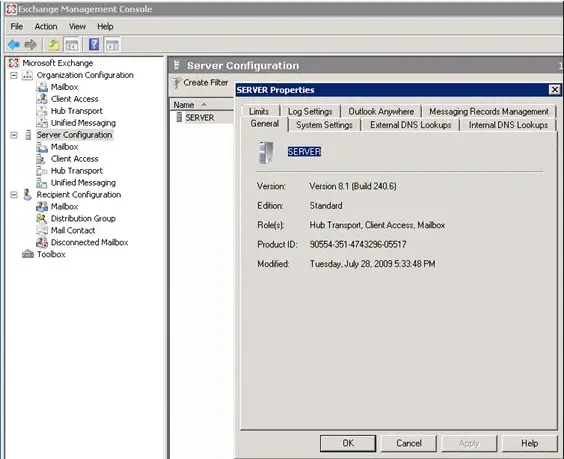Image resolution: width=564 pixels, height=459 pixels.
Task: Click the Microsoft Exchange root node icon
Action: pos(13,63)
